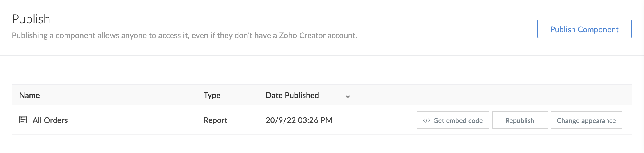Click the Publish Component button
Image resolution: width=644 pixels, height=153 pixels.
tap(584, 29)
